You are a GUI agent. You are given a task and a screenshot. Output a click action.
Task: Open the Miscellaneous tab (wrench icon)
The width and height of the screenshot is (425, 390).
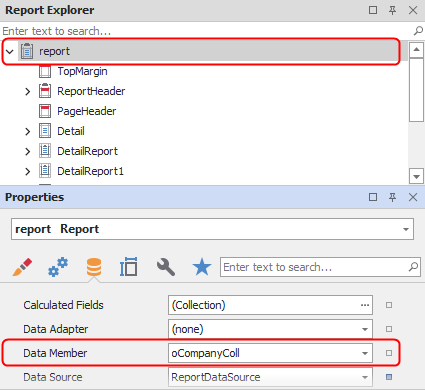pos(166,267)
